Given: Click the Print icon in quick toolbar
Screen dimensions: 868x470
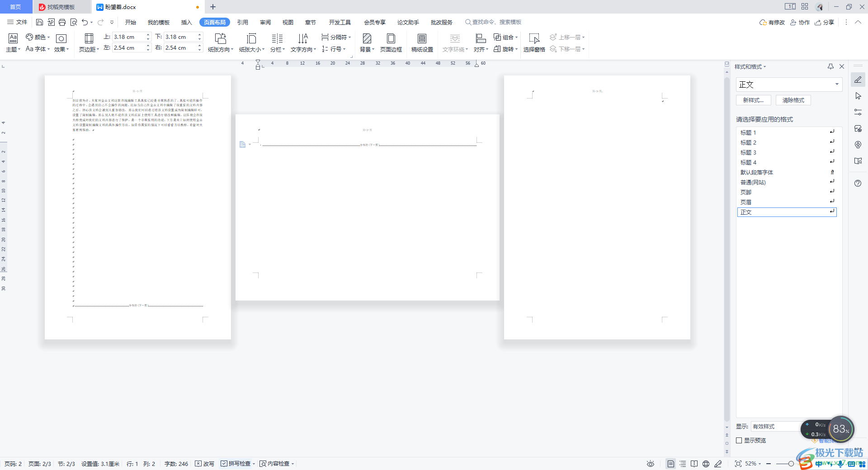Looking at the screenshot, I should click(x=62, y=22).
